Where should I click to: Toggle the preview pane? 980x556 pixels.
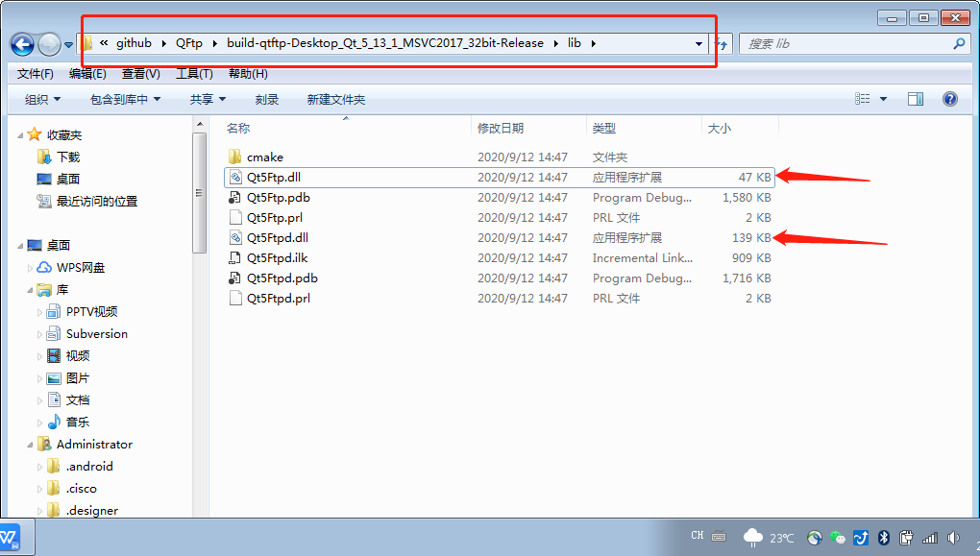[916, 98]
